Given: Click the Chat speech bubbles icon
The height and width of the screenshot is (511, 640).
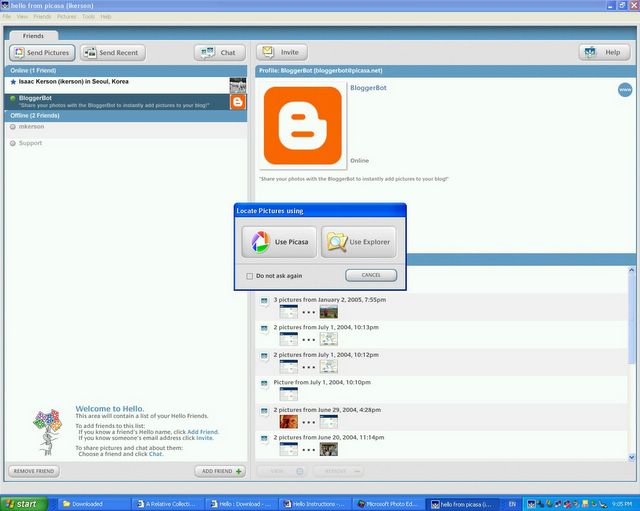Looking at the screenshot, I should (x=208, y=53).
